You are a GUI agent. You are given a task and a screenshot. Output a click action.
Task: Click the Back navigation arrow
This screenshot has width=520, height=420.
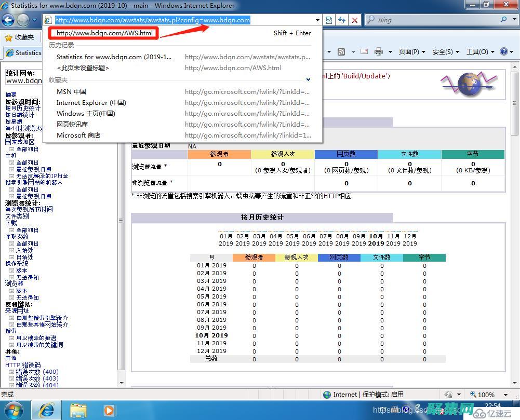9,20
